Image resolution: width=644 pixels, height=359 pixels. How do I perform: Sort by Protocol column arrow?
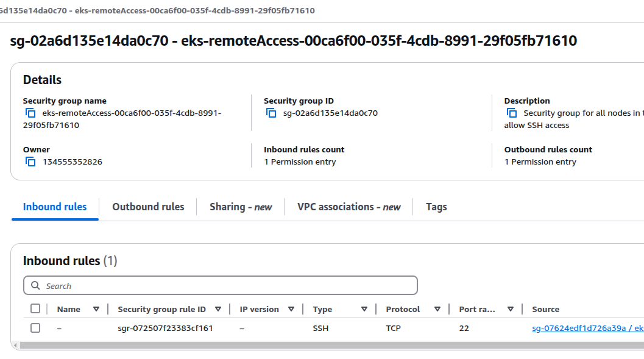click(x=437, y=309)
